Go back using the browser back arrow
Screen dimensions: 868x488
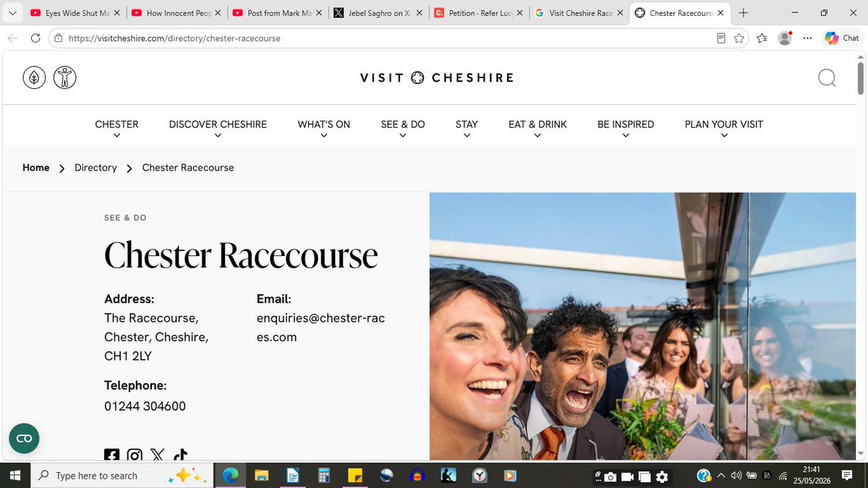12,38
